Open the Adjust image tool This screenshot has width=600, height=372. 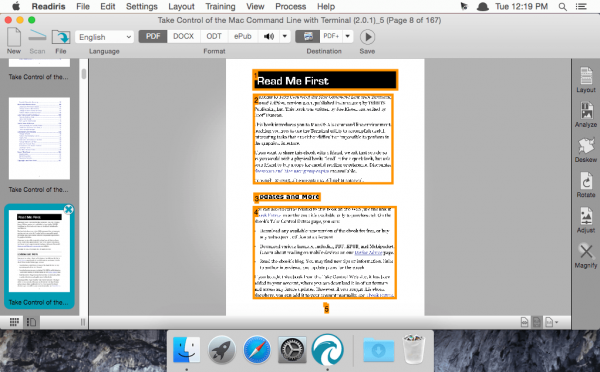tap(586, 216)
